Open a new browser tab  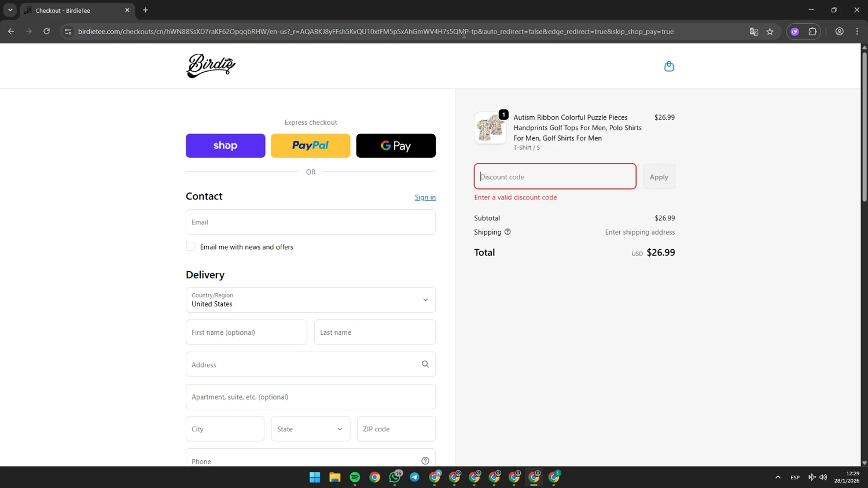(145, 10)
